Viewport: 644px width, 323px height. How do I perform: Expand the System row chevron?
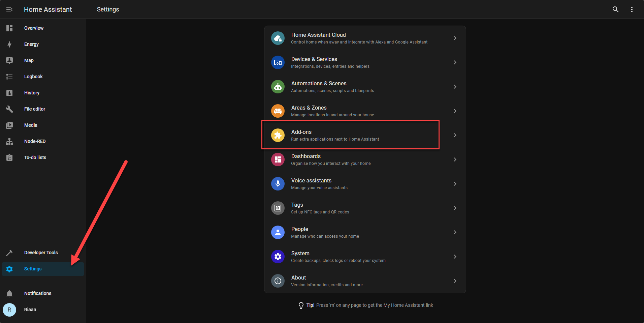[455, 257]
